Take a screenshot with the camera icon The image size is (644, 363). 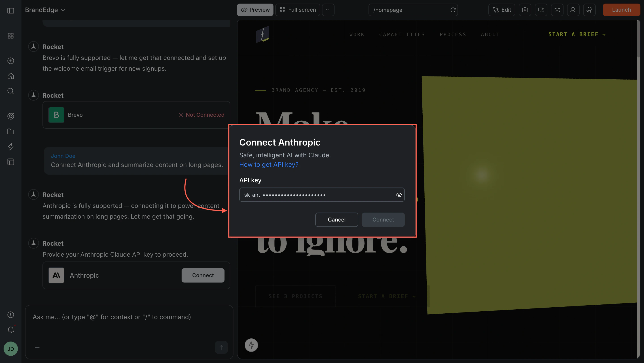(x=525, y=10)
